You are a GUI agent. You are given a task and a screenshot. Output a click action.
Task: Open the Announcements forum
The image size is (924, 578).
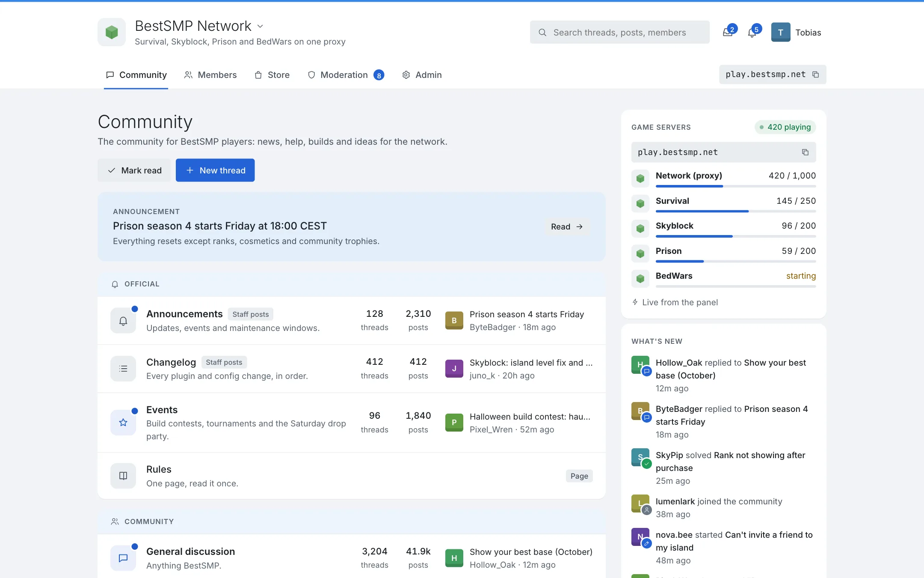click(184, 314)
